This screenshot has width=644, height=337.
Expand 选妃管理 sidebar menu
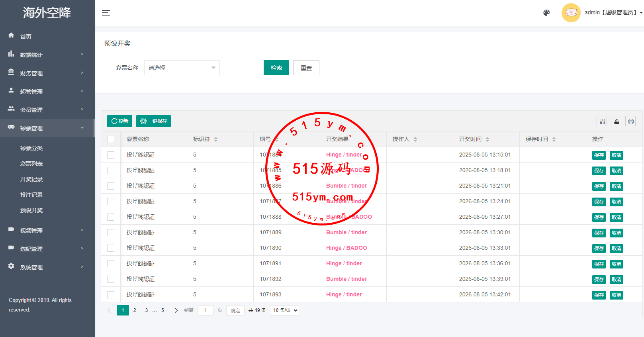(x=47, y=249)
